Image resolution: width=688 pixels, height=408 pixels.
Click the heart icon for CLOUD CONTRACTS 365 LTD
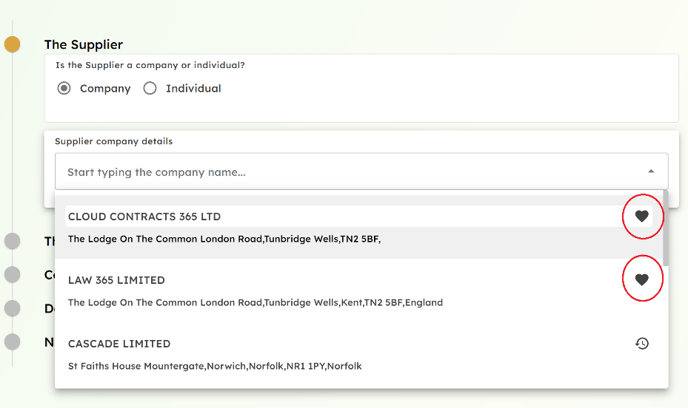pos(641,216)
